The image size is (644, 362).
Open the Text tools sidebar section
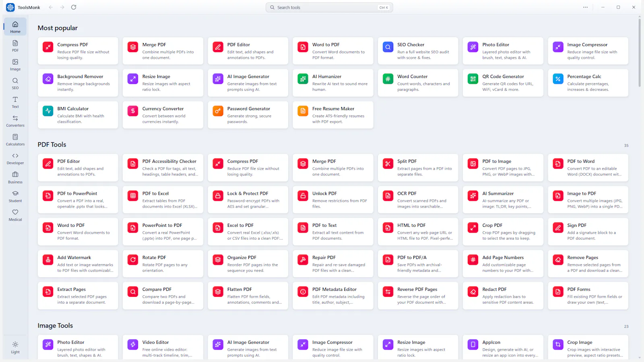pos(15,102)
